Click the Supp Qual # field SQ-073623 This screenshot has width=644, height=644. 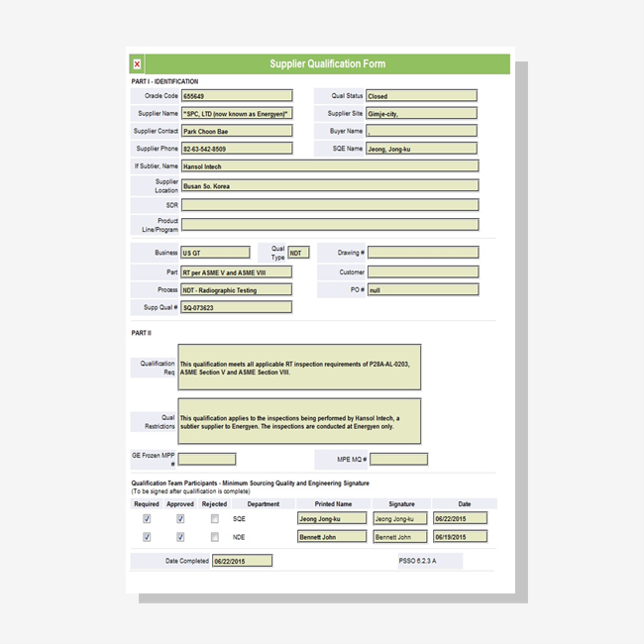[237, 307]
